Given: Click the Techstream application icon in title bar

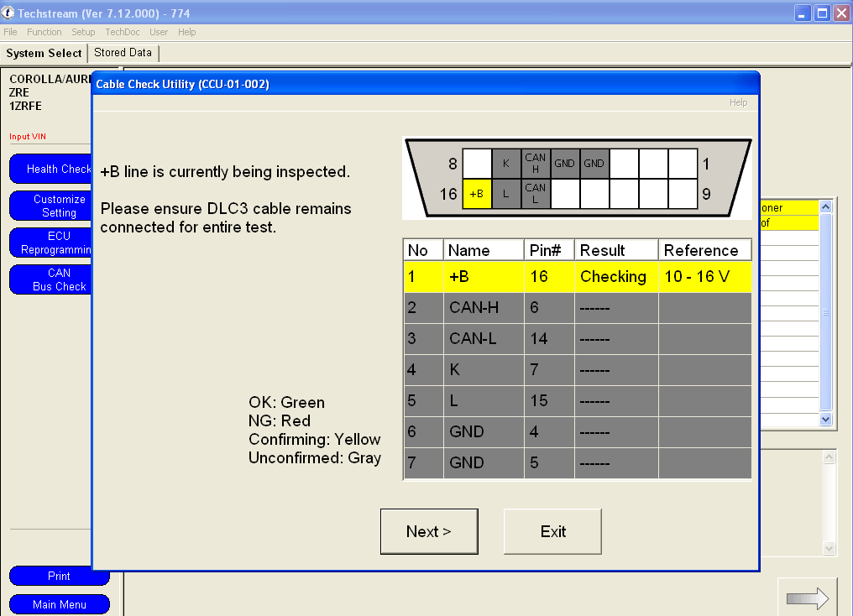Looking at the screenshot, I should 8,13.
